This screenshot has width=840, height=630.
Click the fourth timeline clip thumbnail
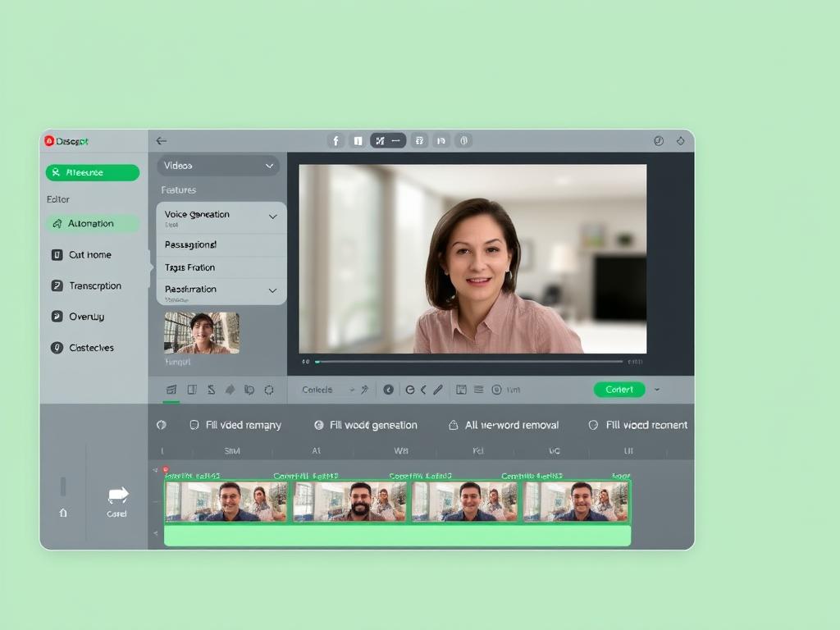click(x=575, y=502)
